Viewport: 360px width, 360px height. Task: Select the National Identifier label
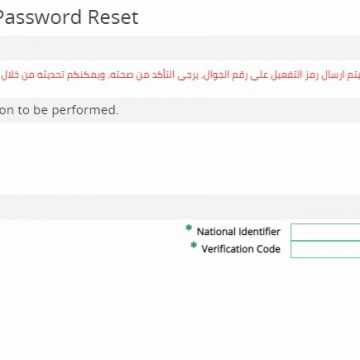tap(238, 232)
